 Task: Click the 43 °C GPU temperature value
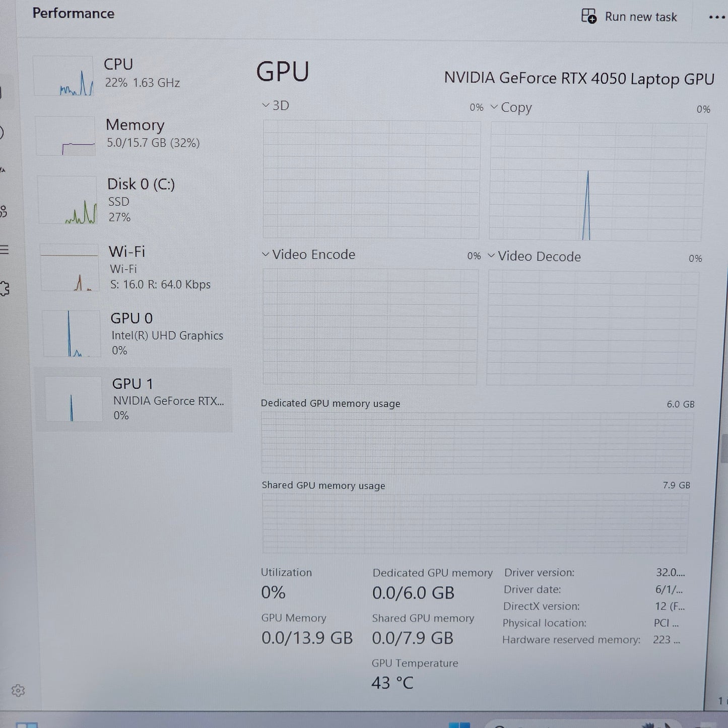392,683
